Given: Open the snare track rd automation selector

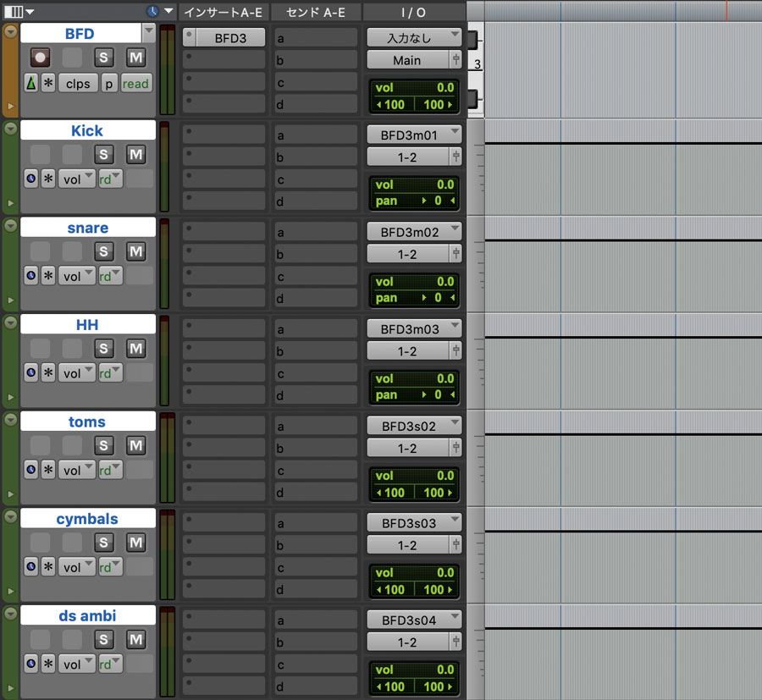Looking at the screenshot, I should pyautogui.click(x=110, y=276).
